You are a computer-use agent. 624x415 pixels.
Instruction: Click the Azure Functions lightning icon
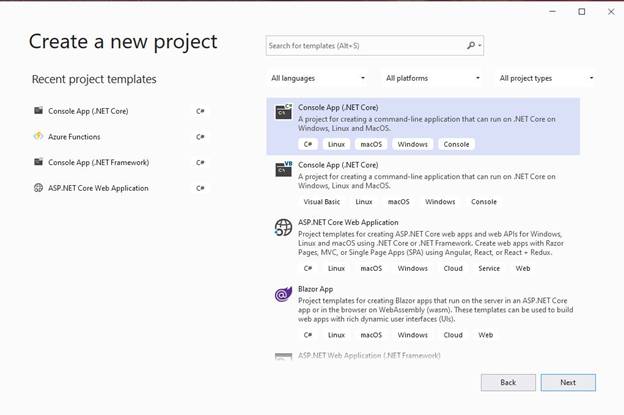click(x=38, y=136)
